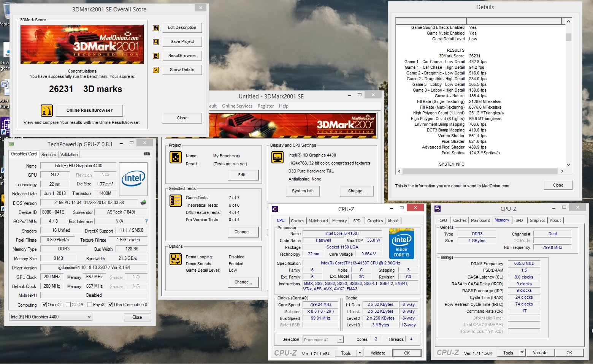The image size is (593, 364).
Task: Open Tools dropdown arrow in CPU-Z CPU window
Action: point(360,353)
